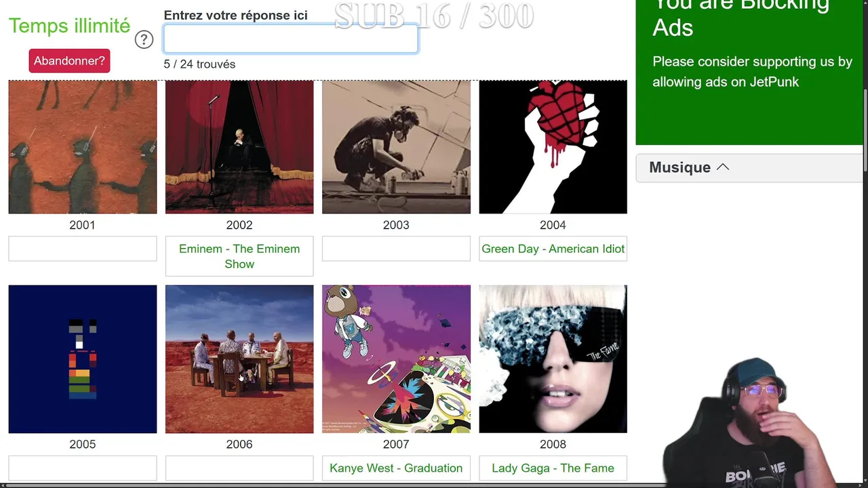Viewport: 868px width, 488px height.
Task: Click the question mark help icon
Action: click(144, 39)
